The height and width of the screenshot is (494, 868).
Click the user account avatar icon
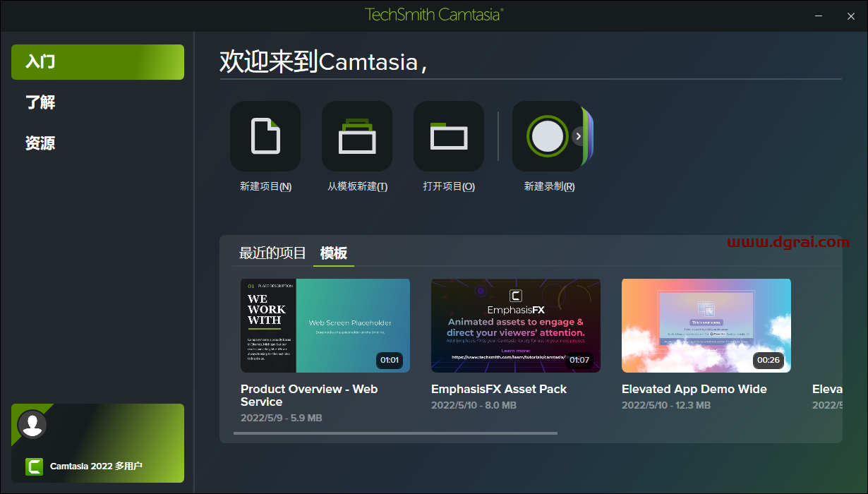point(32,425)
